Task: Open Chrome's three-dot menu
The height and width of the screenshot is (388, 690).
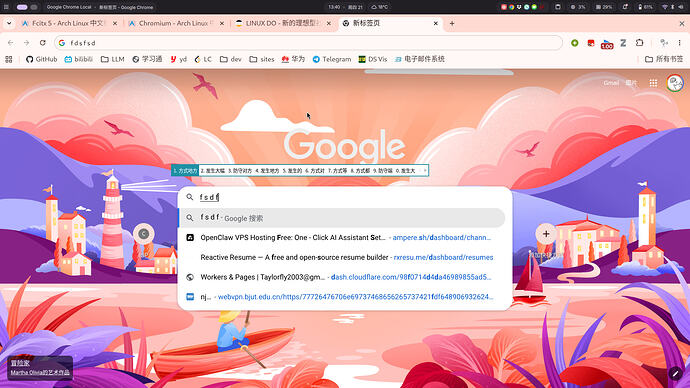Action: [679, 43]
